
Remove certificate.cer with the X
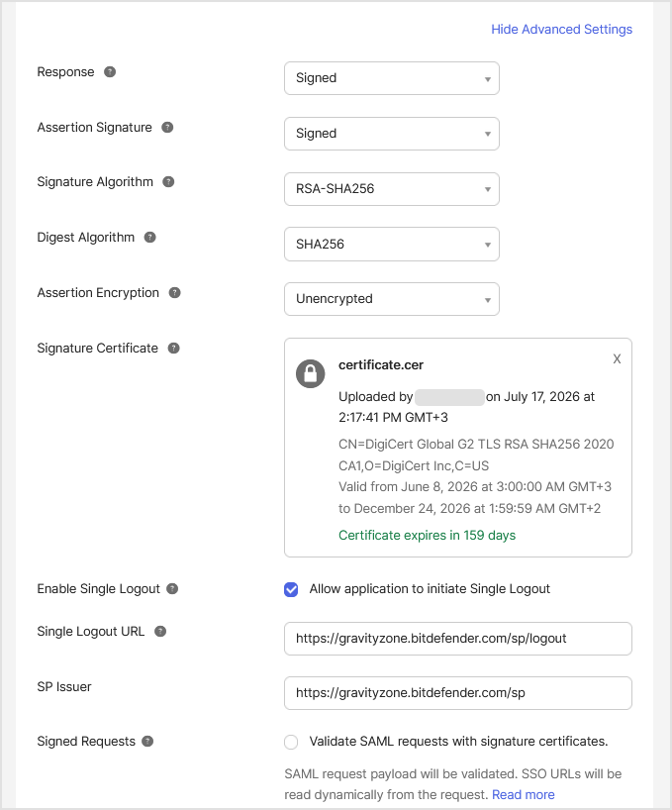point(617,359)
